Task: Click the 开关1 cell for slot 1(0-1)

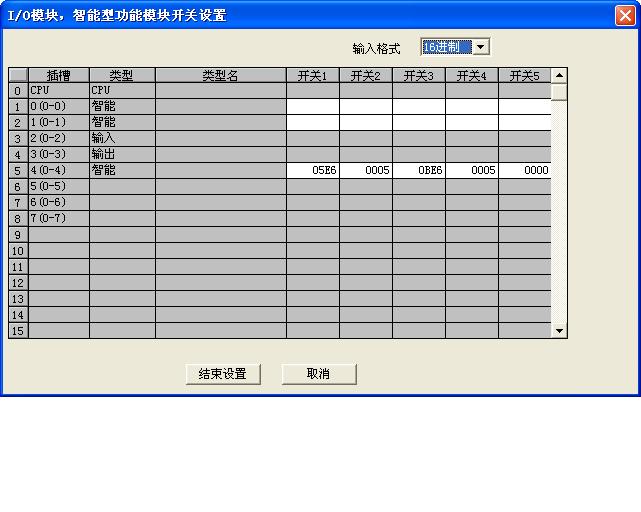Action: tap(313, 123)
